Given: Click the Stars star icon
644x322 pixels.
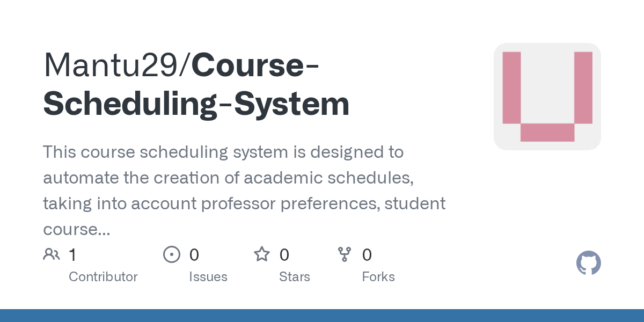Looking at the screenshot, I should pos(262,254).
